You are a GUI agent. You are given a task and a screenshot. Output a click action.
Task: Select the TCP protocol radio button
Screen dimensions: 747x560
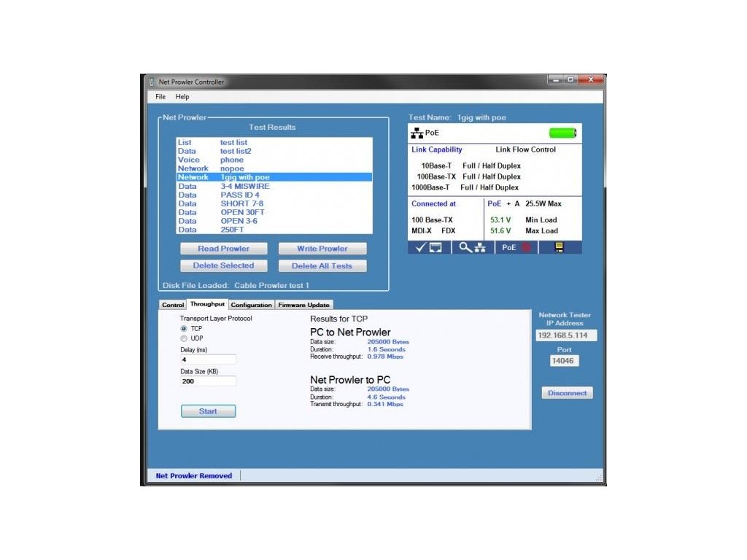pos(183,329)
